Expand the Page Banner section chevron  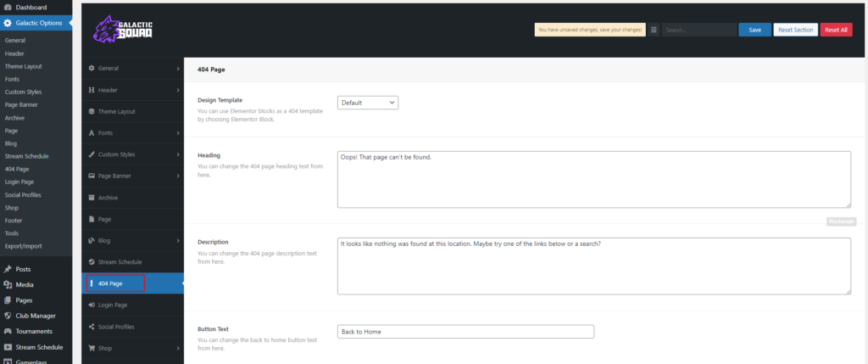[178, 176]
